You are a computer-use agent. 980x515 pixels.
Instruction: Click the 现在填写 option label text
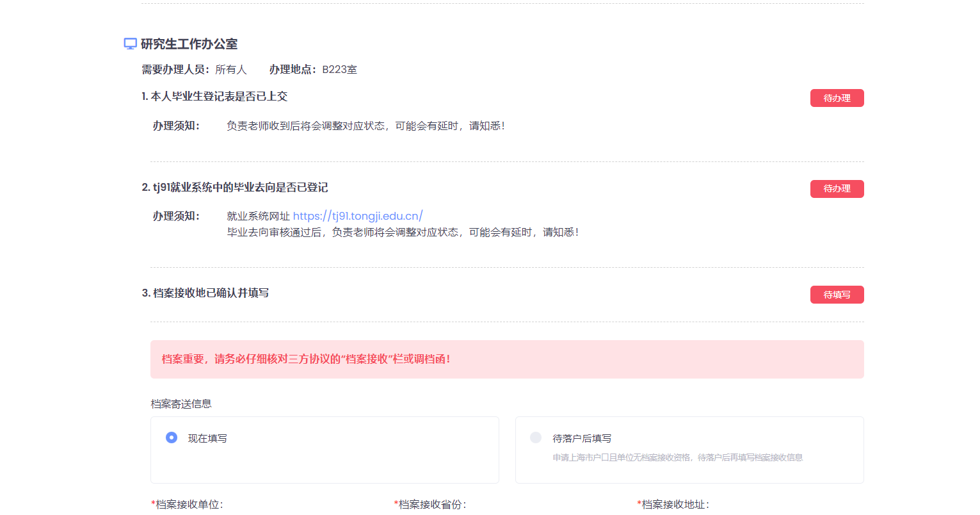pos(207,438)
